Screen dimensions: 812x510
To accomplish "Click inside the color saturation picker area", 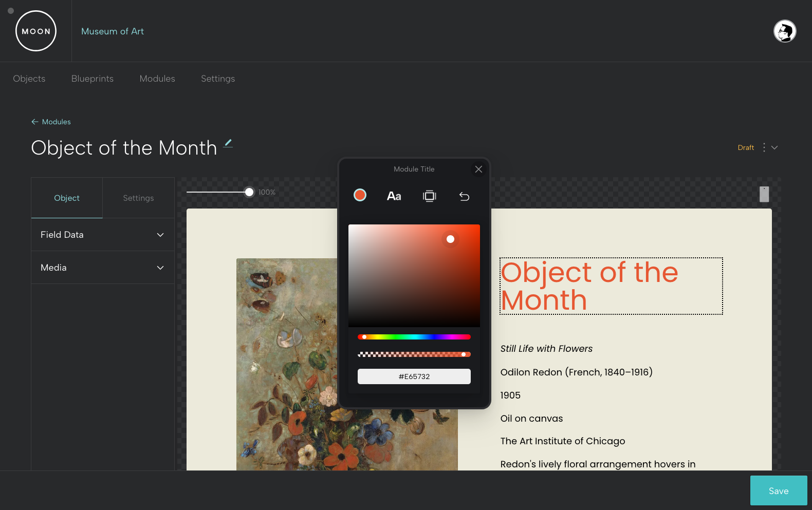I will click(x=414, y=275).
